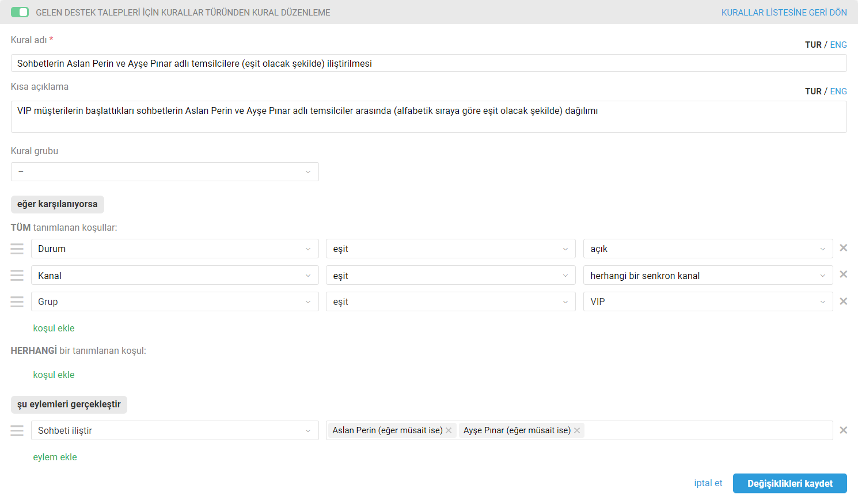Delete the Kanal condition row
The image size is (858, 504).
point(844,274)
